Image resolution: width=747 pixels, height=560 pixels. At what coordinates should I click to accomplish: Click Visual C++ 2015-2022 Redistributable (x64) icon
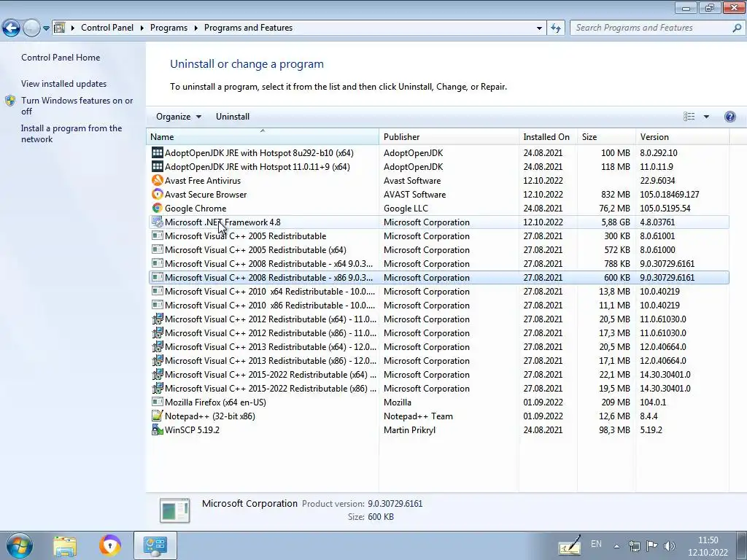click(158, 374)
